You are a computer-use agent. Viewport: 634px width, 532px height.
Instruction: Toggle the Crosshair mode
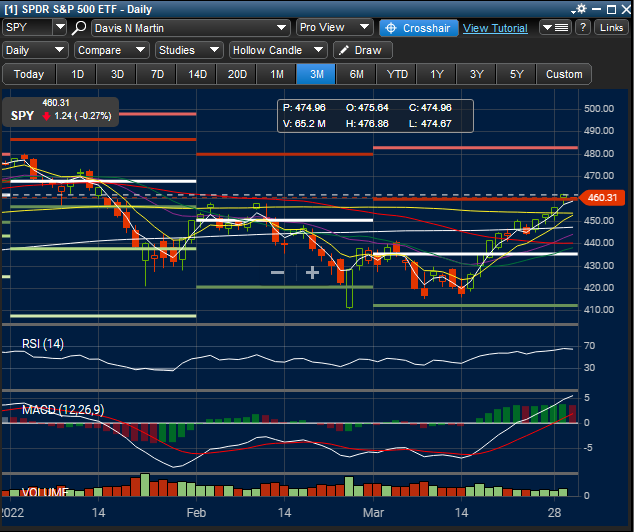pyautogui.click(x=418, y=28)
